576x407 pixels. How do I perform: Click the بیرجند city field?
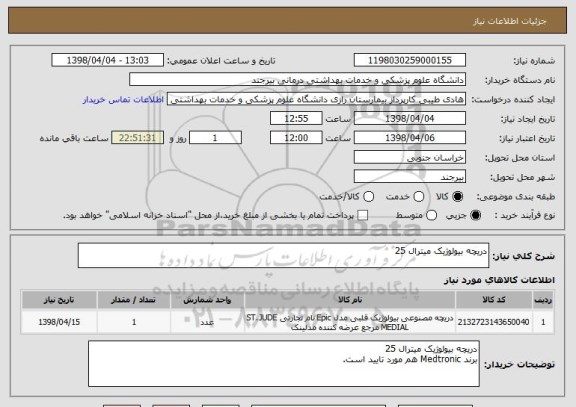(410, 177)
